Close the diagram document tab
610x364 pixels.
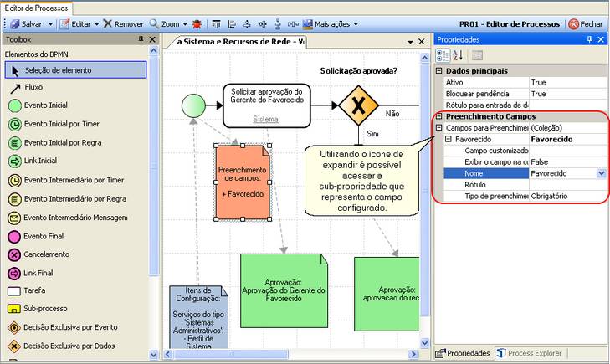(422, 42)
